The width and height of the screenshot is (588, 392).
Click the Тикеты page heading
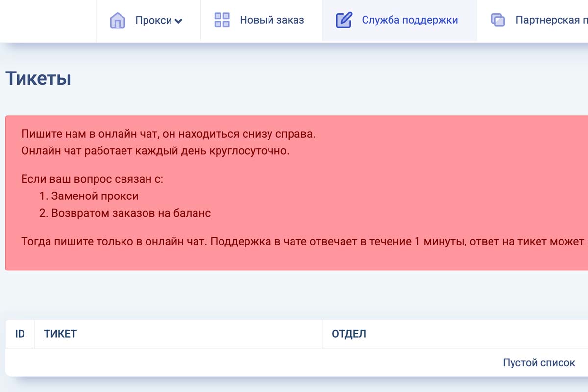click(x=38, y=78)
